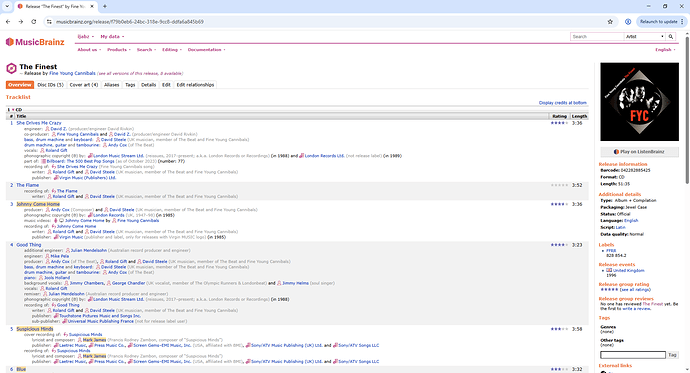Click the page vertical scrollbar
The width and height of the screenshot is (690, 373).
686,110
